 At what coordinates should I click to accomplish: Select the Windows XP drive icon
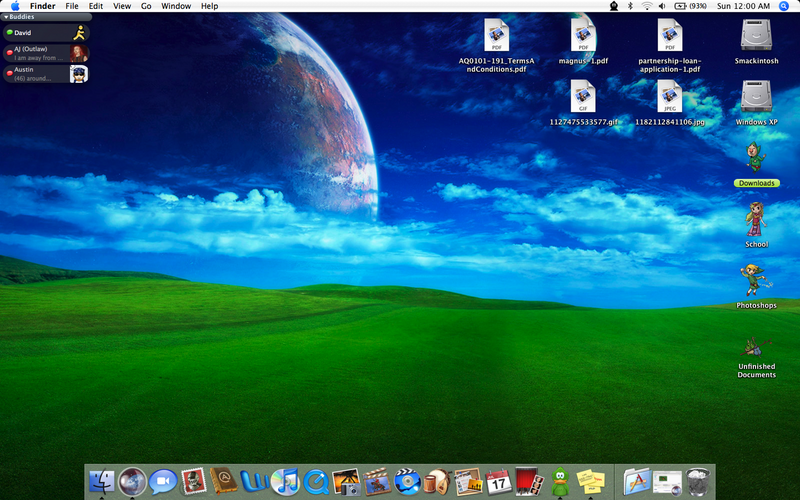point(756,96)
